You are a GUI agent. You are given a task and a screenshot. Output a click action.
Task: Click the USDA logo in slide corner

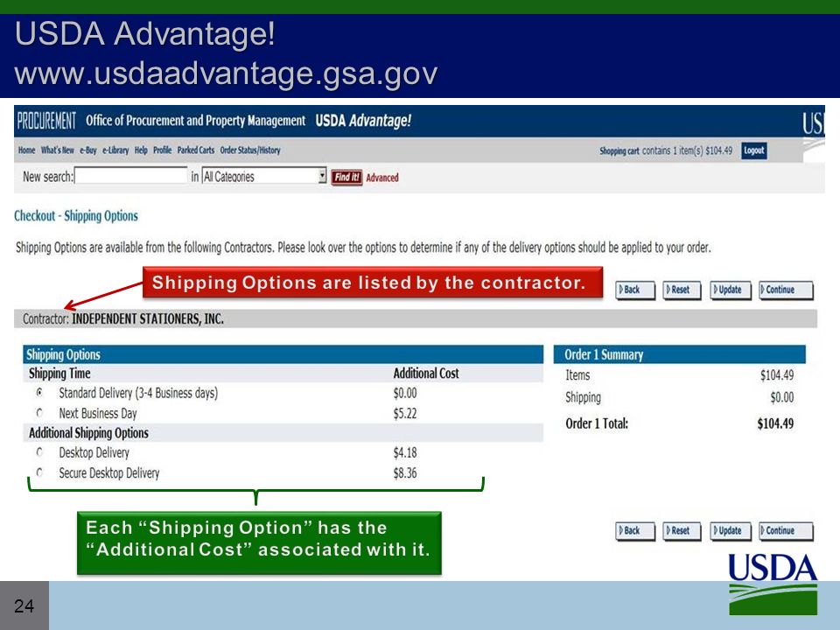click(773, 584)
